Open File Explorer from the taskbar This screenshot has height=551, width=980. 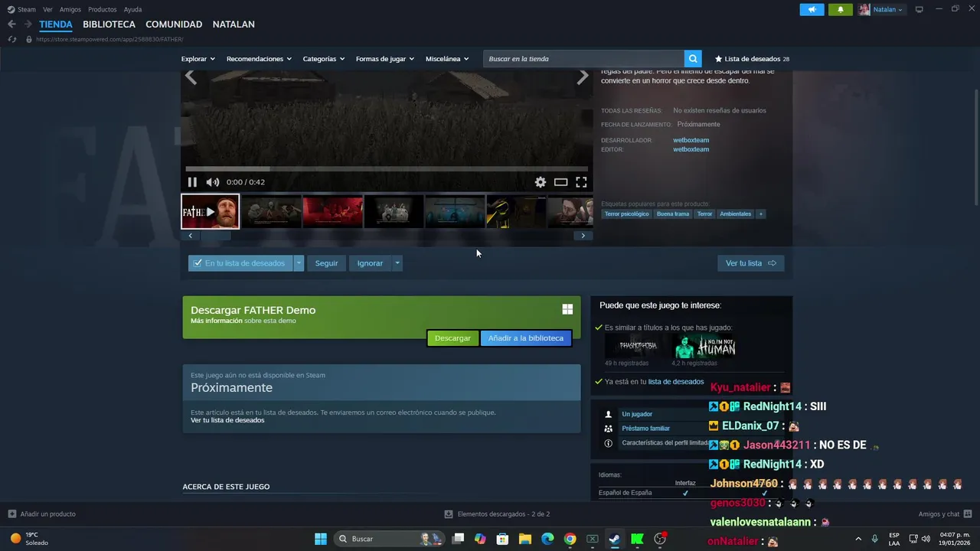[x=525, y=539]
